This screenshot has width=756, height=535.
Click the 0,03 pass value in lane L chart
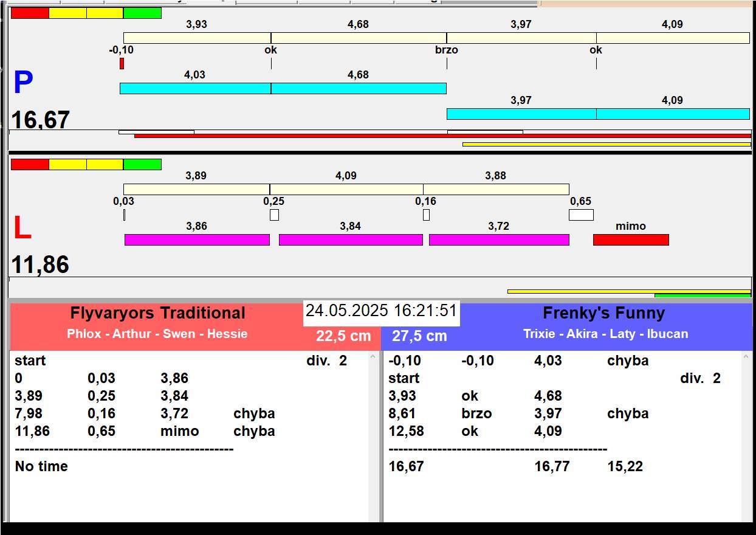123,201
